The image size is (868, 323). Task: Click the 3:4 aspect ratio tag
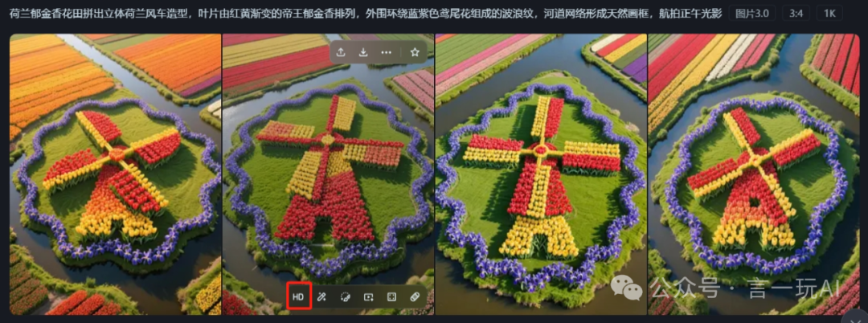pos(796,14)
